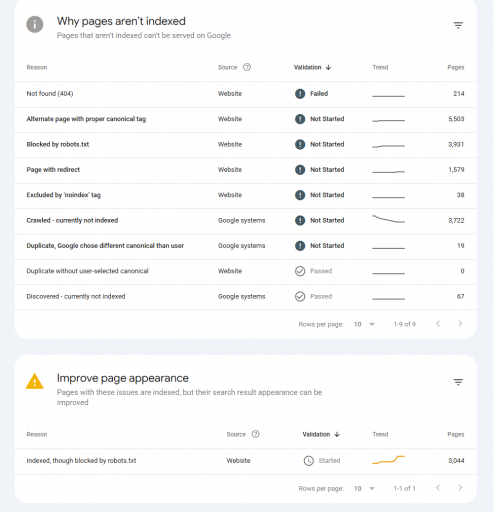The width and height of the screenshot is (493, 512).
Task: Sort by Validation in appearance table
Action: coord(321,434)
